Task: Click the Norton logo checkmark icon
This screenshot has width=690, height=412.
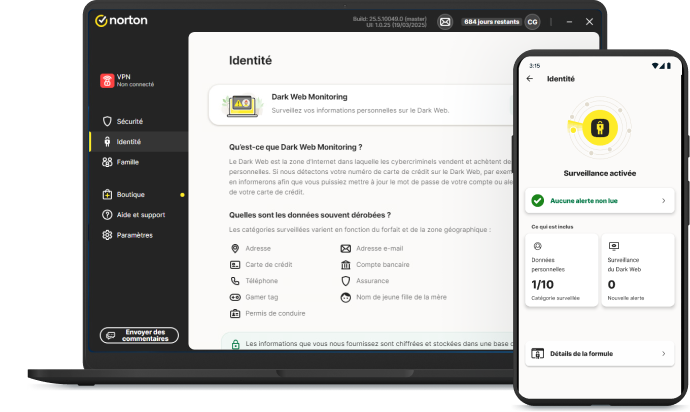Action: [101, 20]
